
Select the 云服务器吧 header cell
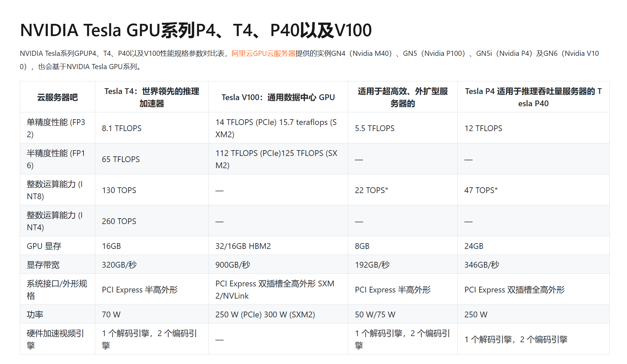58,97
